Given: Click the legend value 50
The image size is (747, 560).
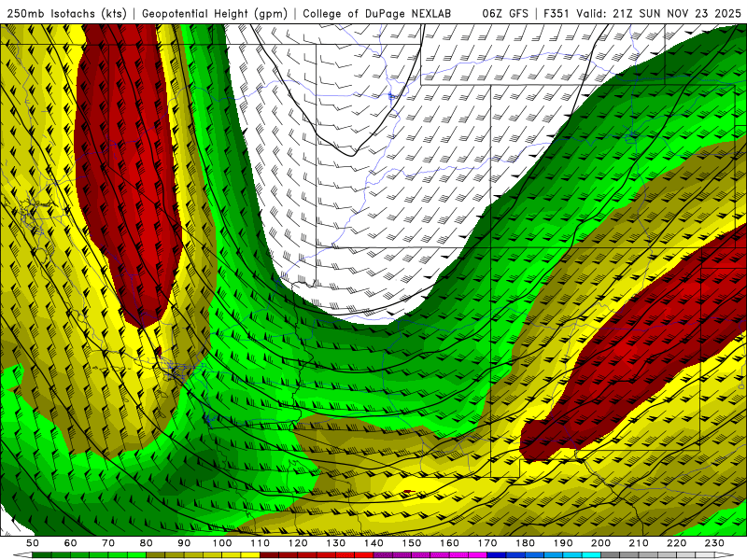Looking at the screenshot, I should tap(33, 543).
